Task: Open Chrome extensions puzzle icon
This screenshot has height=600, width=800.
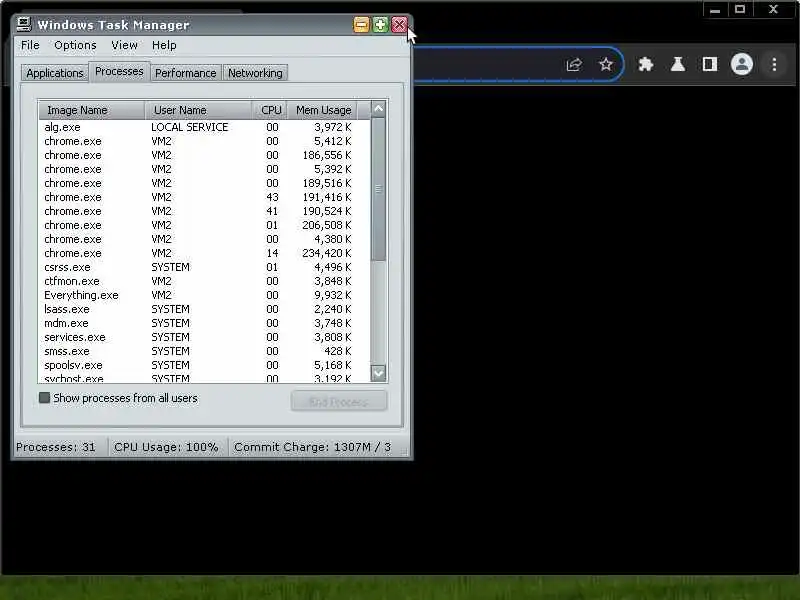Action: point(646,64)
